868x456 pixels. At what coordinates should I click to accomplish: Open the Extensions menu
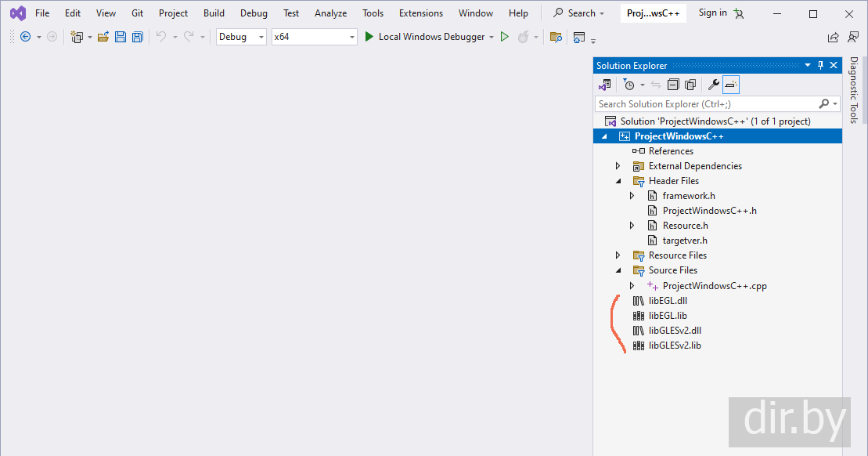point(420,13)
